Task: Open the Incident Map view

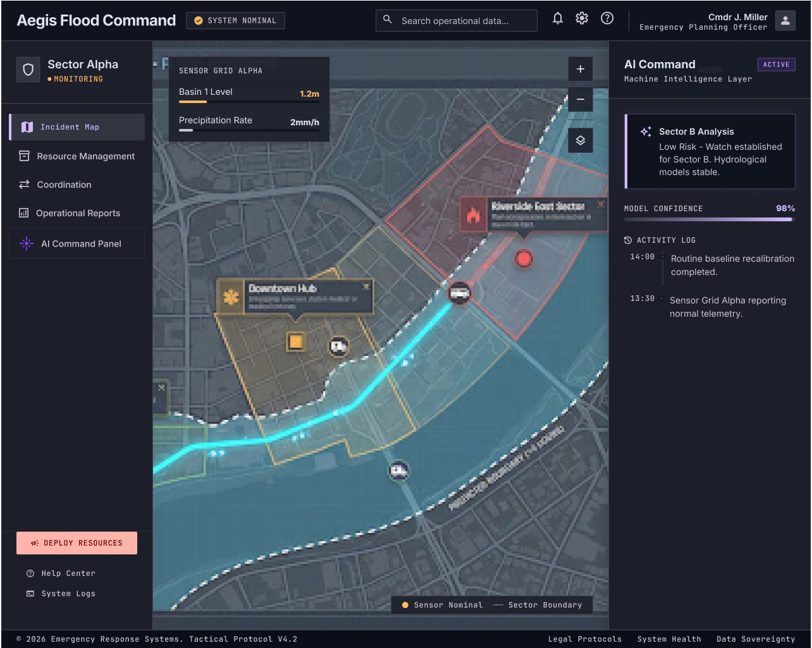Action: pos(77,127)
